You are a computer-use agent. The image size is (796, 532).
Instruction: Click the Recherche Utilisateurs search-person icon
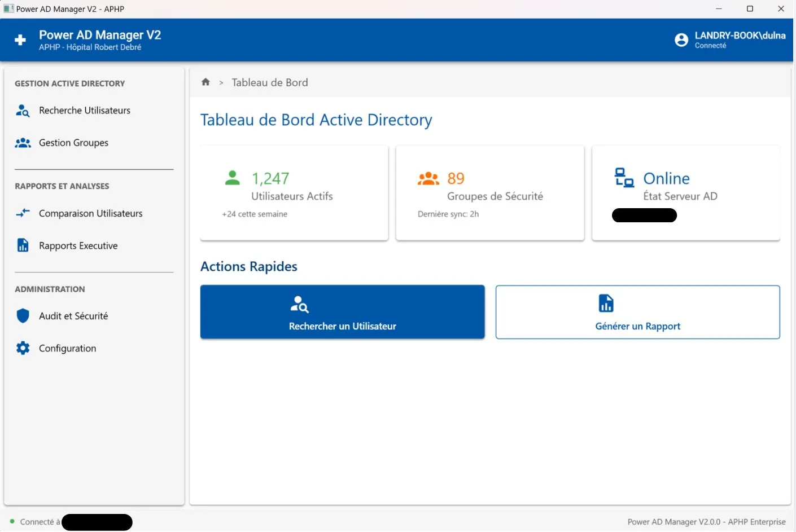pos(23,111)
